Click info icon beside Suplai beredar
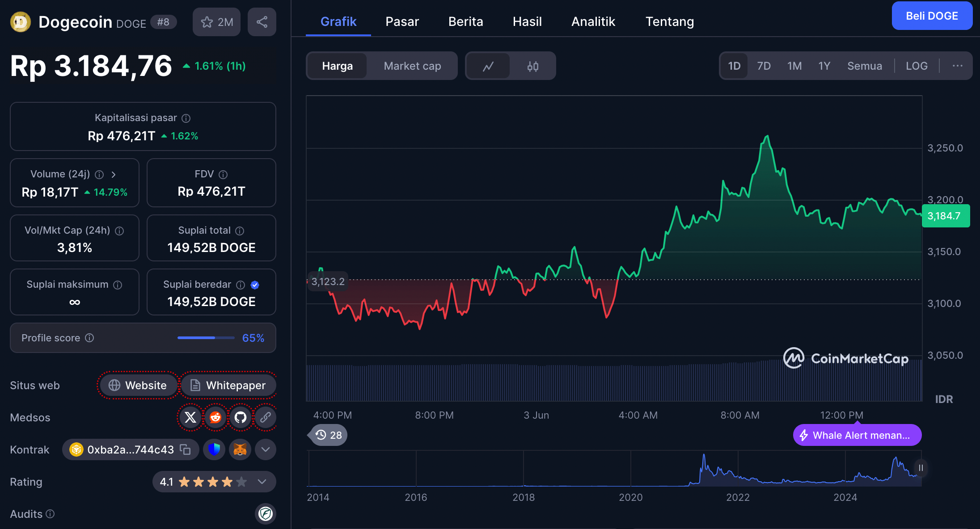Viewport: 980px width, 529px height. 241,285
